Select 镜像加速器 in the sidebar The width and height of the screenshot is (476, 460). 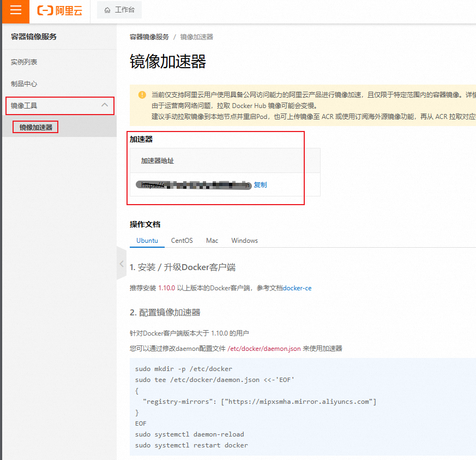(x=36, y=127)
